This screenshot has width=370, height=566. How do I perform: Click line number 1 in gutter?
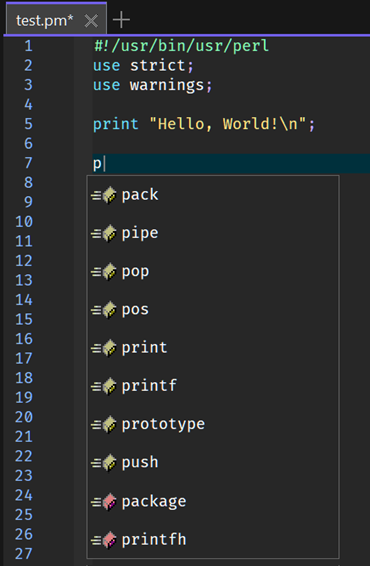click(x=28, y=46)
